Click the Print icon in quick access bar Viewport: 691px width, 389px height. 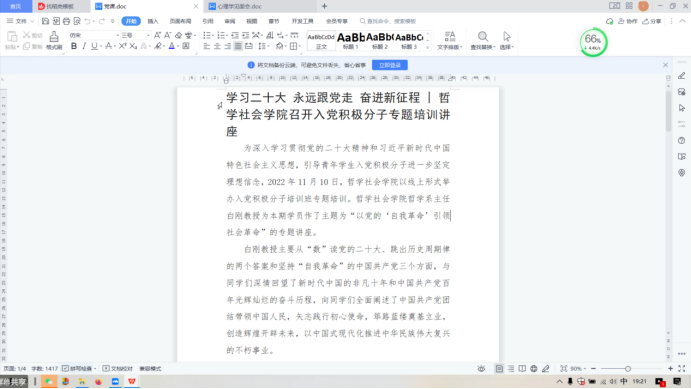[x=67, y=21]
